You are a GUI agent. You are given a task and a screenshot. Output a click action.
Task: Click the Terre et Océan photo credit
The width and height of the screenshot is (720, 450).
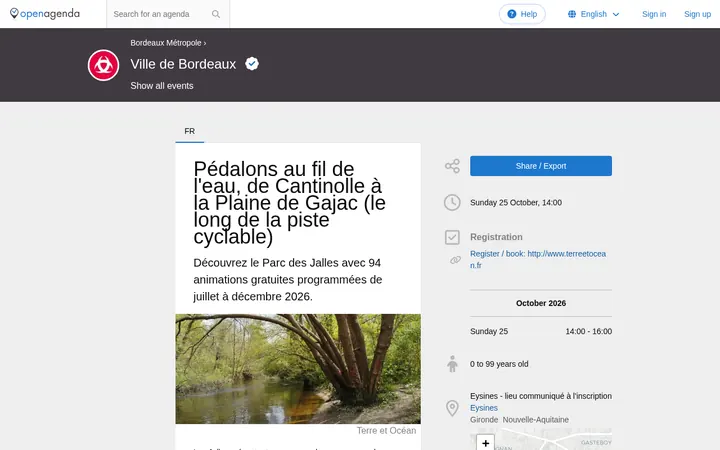386,431
